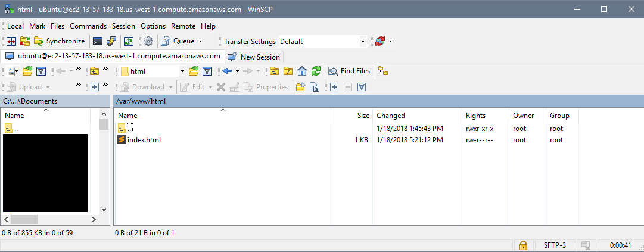This screenshot has height=252, width=644.
Task: Open the Commands menu
Action: (x=88, y=26)
